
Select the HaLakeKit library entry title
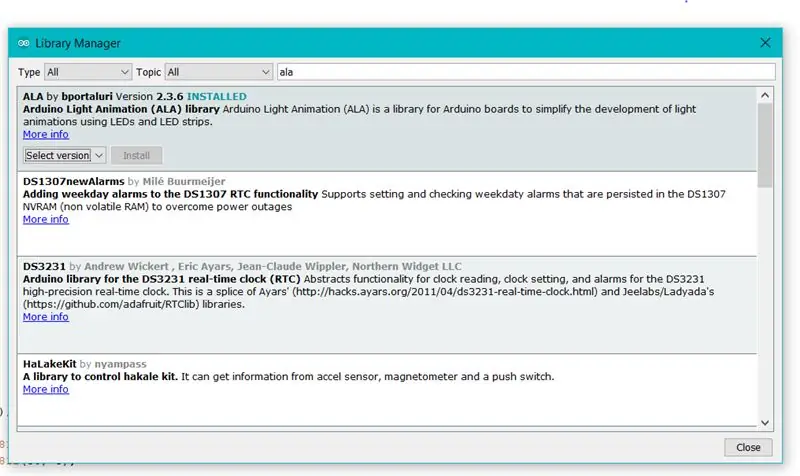(49, 364)
